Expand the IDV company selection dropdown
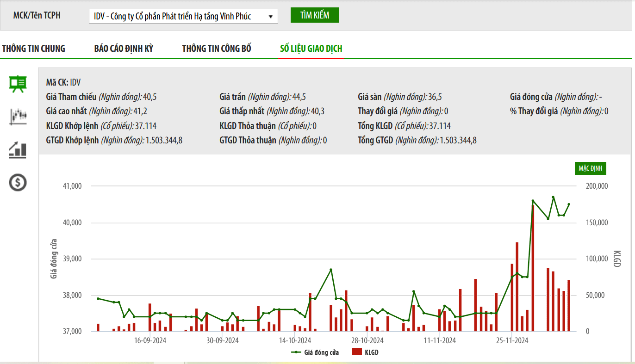The width and height of the screenshot is (635, 364). click(x=183, y=16)
